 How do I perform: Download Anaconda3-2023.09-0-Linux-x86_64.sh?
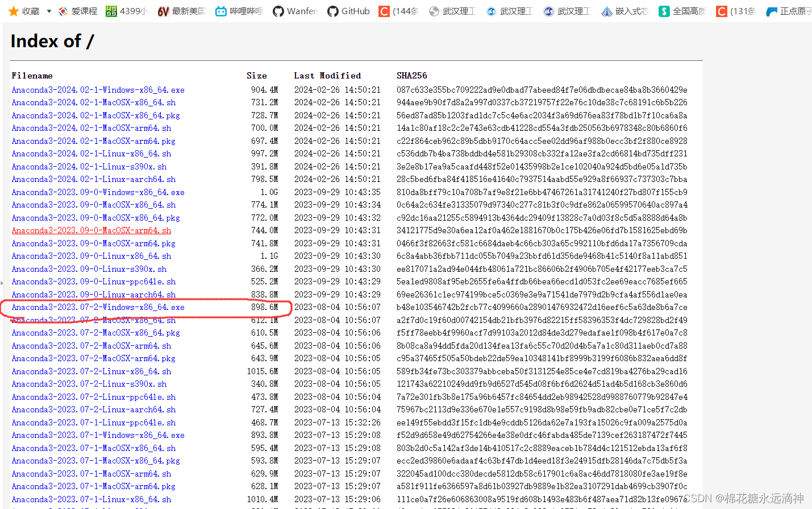(x=91, y=256)
